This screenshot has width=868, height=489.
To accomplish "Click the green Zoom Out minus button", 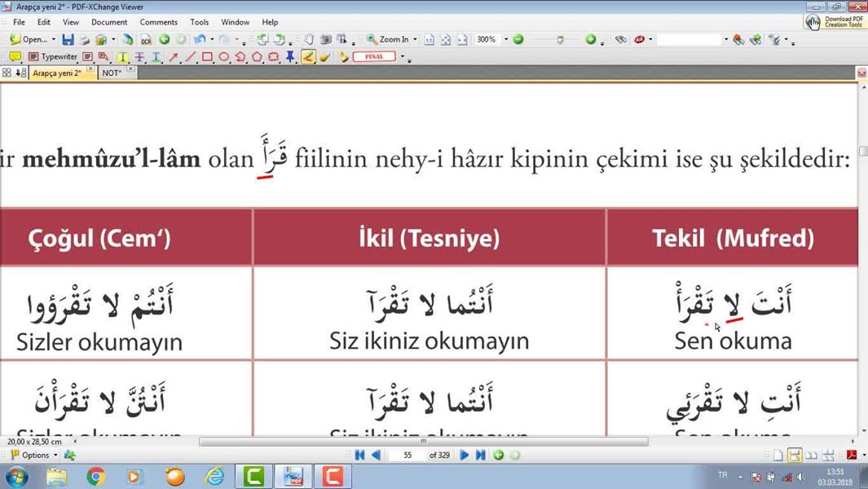I will [518, 39].
